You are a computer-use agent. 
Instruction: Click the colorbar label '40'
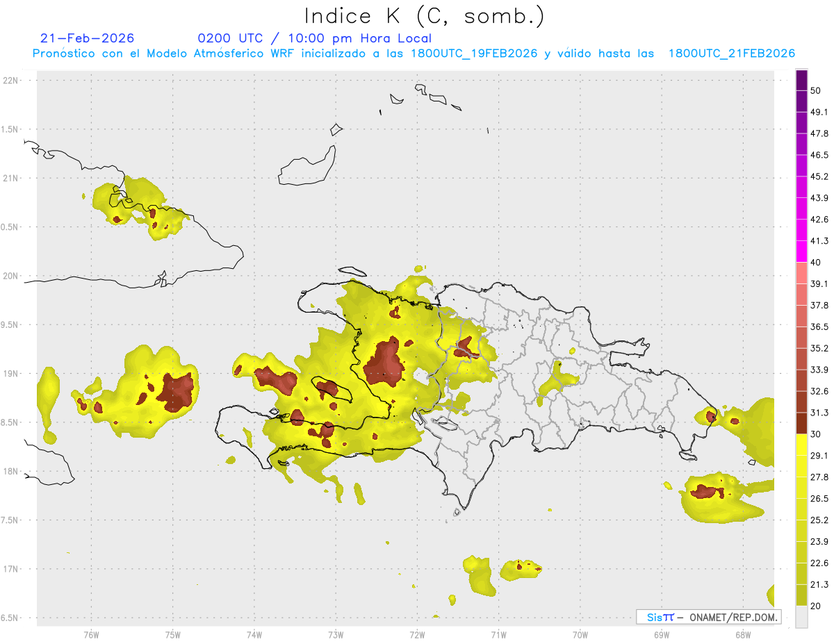(816, 263)
